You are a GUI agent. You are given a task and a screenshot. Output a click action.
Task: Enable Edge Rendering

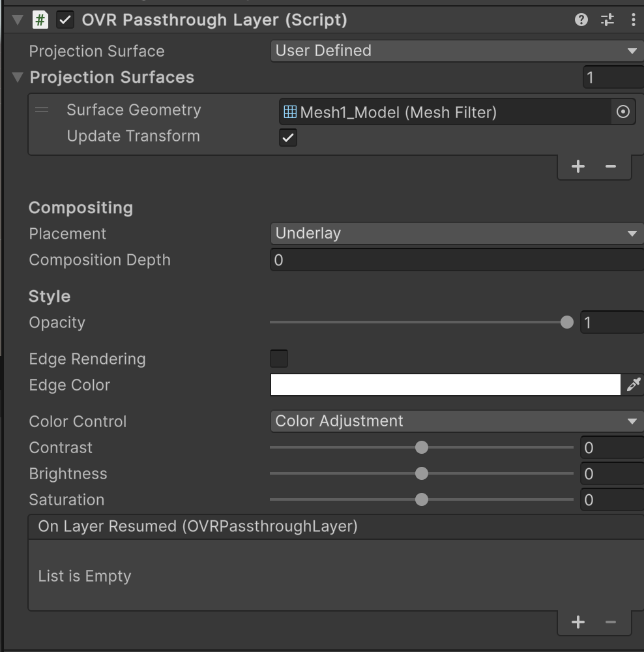coord(278,359)
